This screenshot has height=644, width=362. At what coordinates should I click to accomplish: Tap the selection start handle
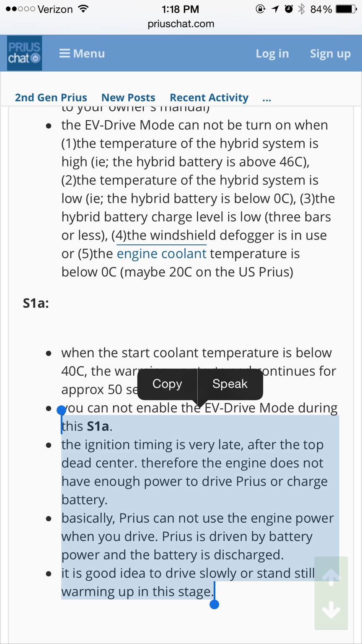pyautogui.click(x=62, y=410)
